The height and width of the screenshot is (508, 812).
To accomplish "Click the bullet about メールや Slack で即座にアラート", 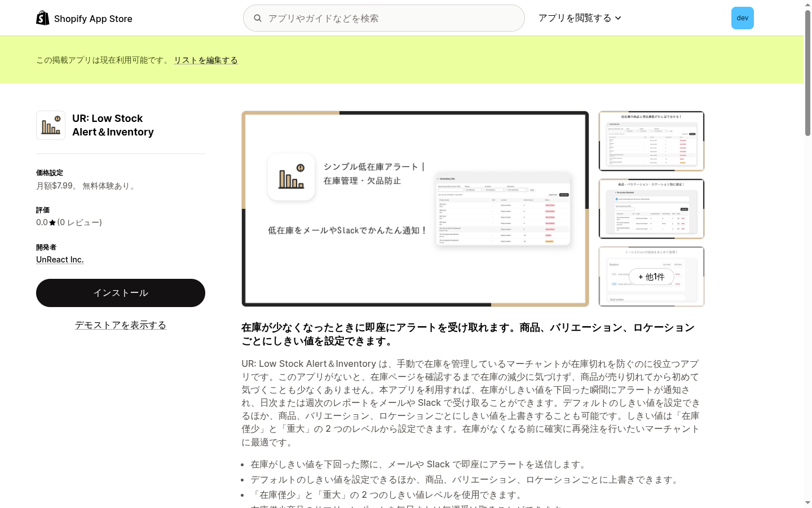I will coord(420,464).
